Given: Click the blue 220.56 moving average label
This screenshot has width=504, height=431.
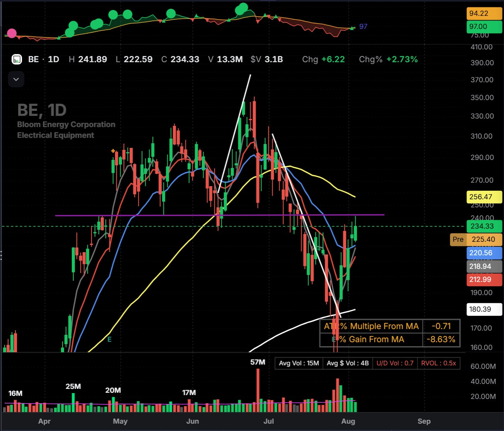Looking at the screenshot, I should 484,253.
